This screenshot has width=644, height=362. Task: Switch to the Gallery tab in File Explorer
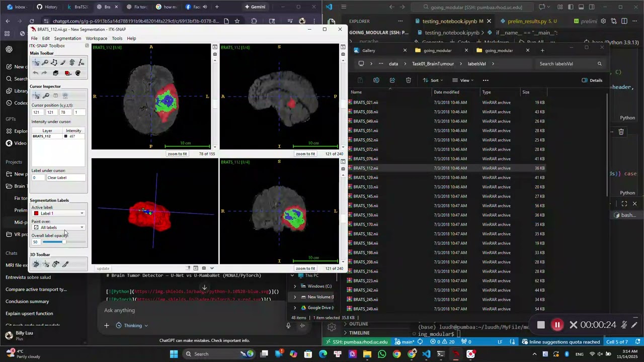pyautogui.click(x=380, y=50)
